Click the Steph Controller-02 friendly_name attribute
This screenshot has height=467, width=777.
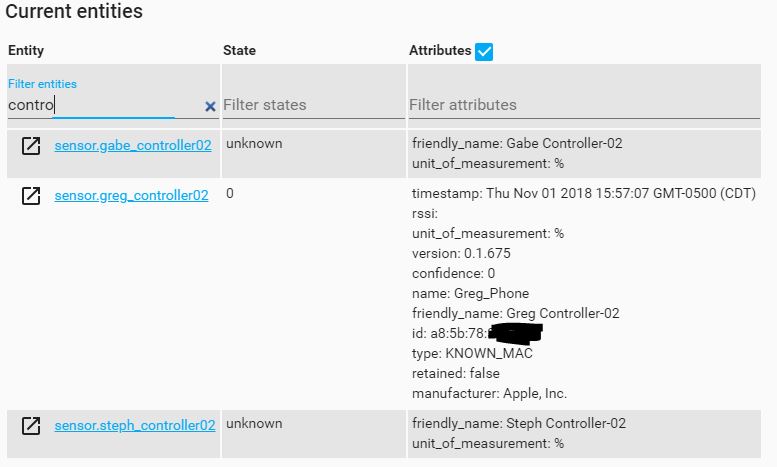[x=519, y=424]
